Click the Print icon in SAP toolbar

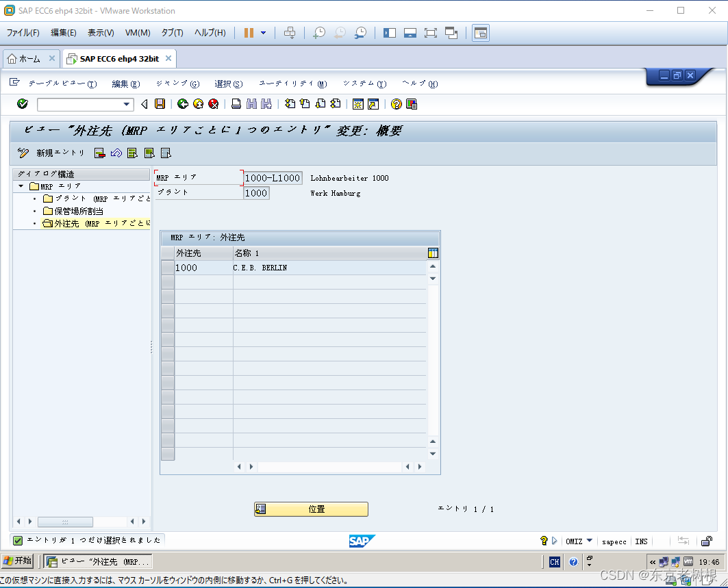coord(236,104)
